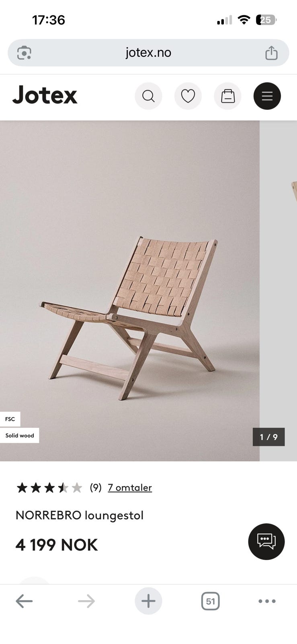Open the hamburger menu
297x644 pixels.
point(267,96)
